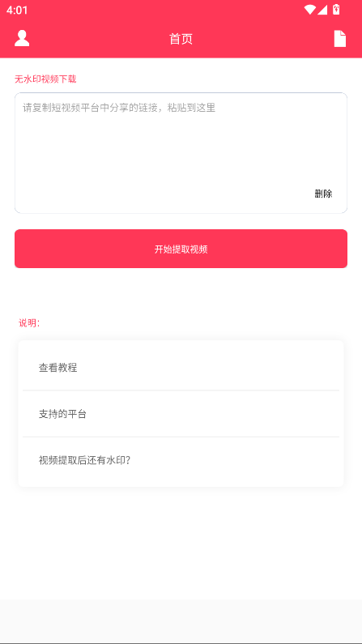Tap the cellular signal icon
The width and height of the screenshot is (362, 644).
coord(322,10)
